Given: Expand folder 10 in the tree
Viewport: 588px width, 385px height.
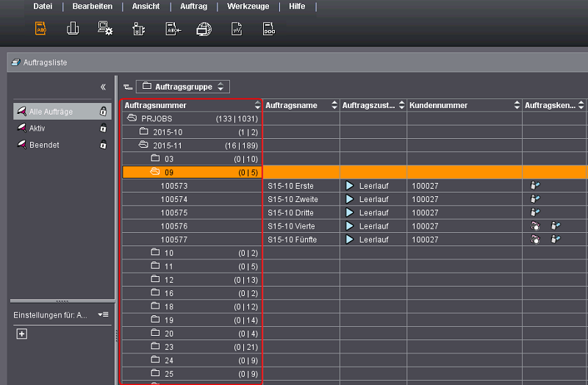Looking at the screenshot, I should (155, 252).
